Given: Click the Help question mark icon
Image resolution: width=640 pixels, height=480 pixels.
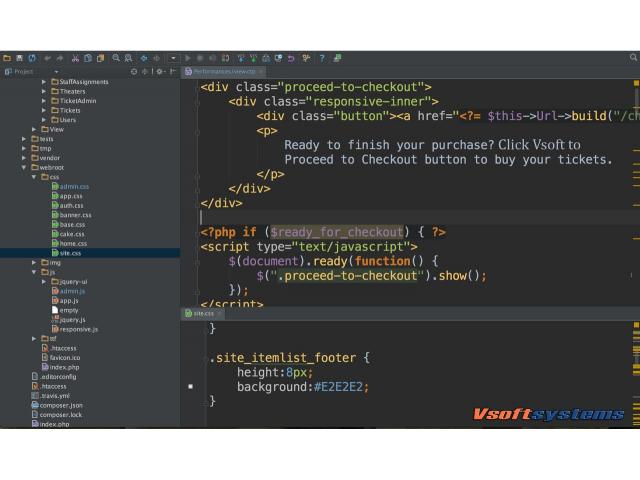Looking at the screenshot, I should coord(321,59).
